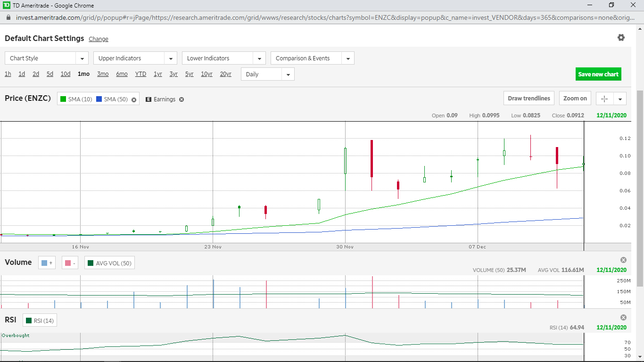This screenshot has width=644, height=362.
Task: Remove the Earnings overlay with its x icon
Action: (x=182, y=99)
